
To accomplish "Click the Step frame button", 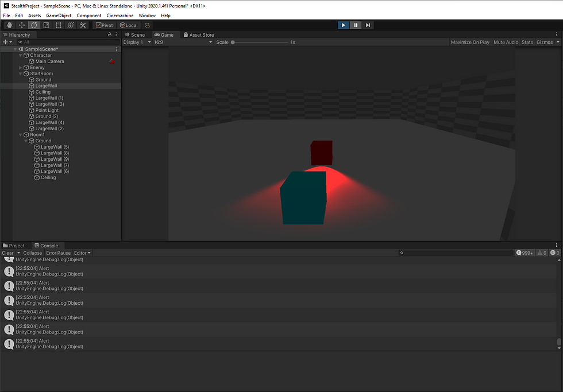I will (x=368, y=25).
